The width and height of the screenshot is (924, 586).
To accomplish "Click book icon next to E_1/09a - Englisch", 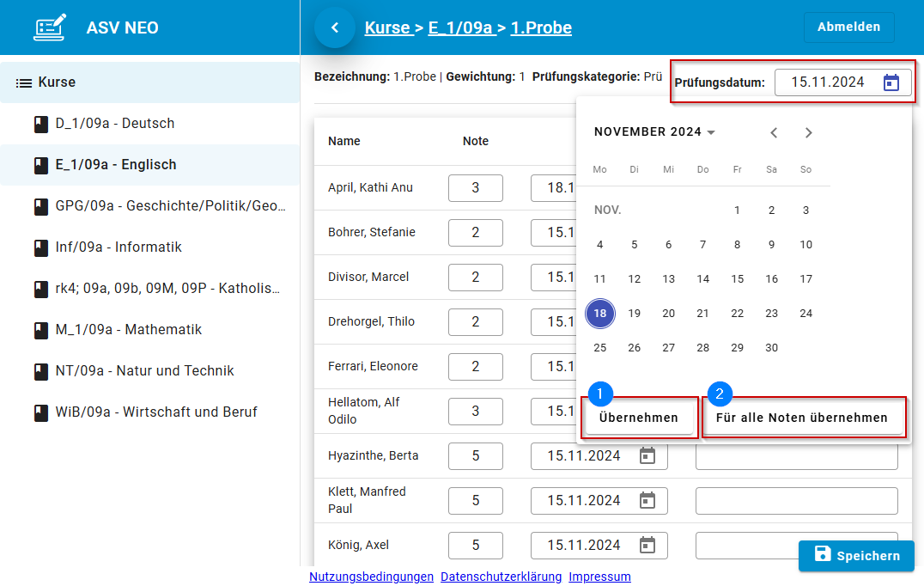I will (x=41, y=166).
